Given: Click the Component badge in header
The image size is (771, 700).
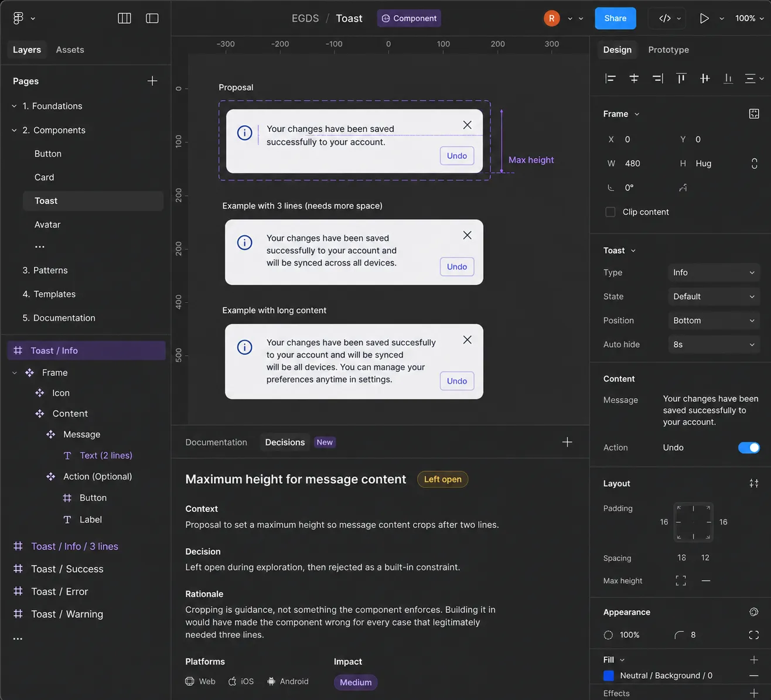Looking at the screenshot, I should 409,18.
